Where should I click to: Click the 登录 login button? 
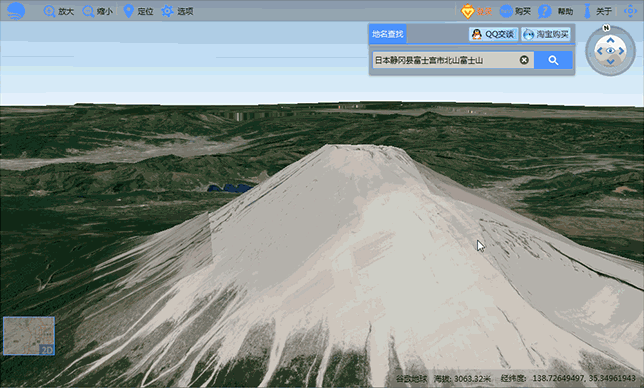[x=476, y=11]
